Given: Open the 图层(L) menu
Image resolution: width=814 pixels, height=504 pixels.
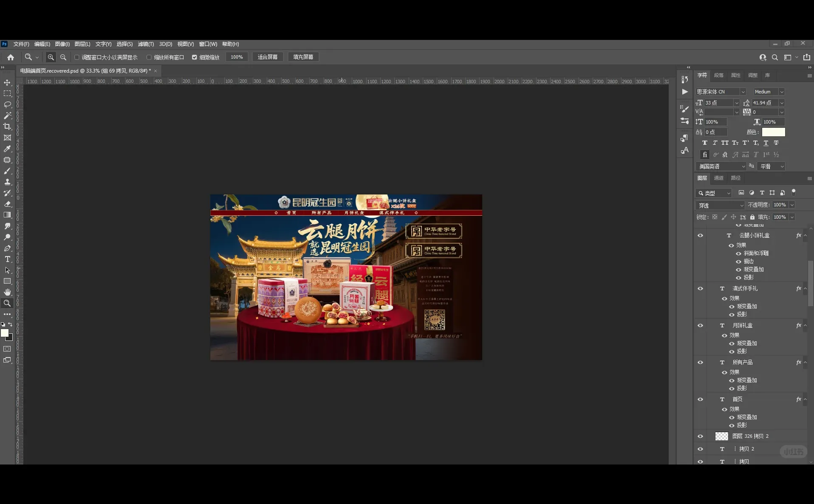Looking at the screenshot, I should click(82, 44).
